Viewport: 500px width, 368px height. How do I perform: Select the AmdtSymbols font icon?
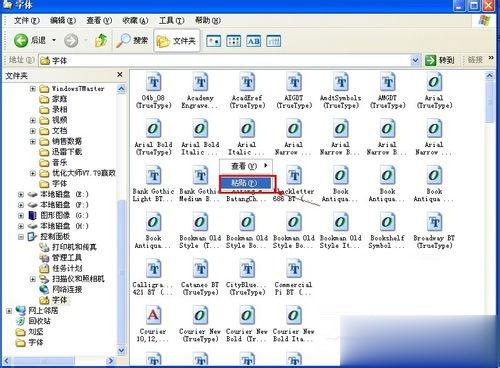pos(341,82)
